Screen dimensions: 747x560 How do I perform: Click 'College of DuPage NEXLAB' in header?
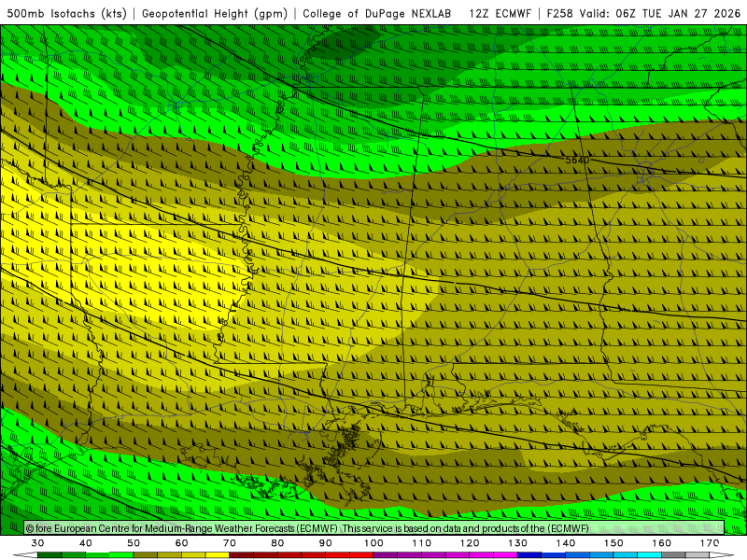click(x=377, y=13)
